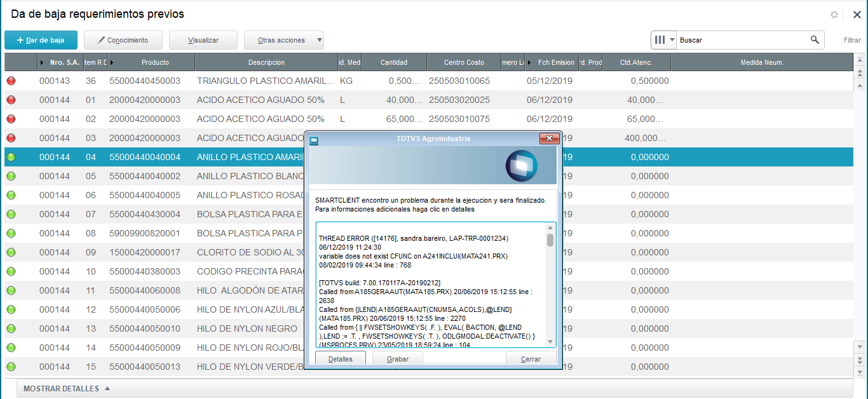
Task: Click green status dot for item 14
Action: (11, 348)
